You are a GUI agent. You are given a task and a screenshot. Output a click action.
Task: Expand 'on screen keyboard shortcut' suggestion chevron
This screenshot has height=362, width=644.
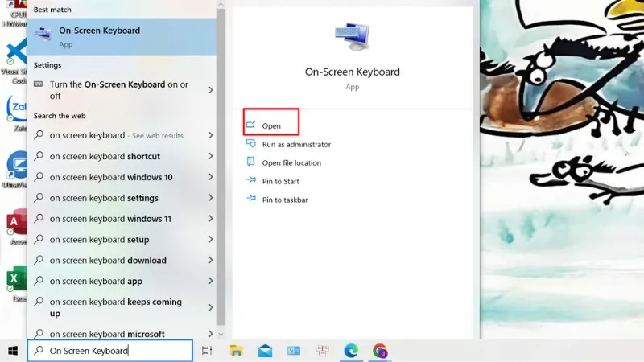[x=210, y=156]
